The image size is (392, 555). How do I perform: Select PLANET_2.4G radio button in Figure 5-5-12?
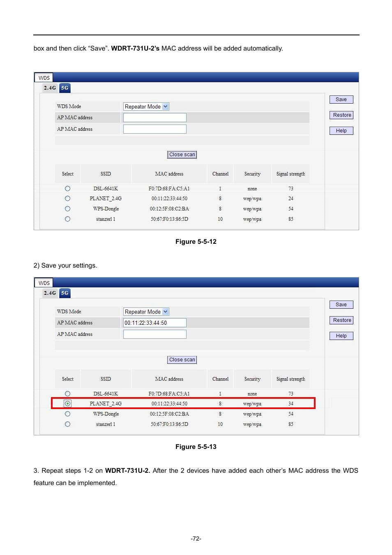(67, 199)
